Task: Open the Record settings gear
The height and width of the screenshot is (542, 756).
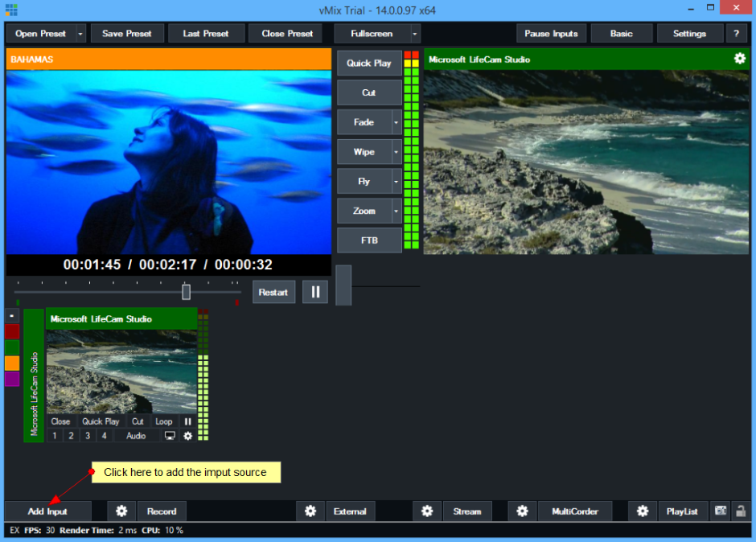Action: tap(121, 511)
